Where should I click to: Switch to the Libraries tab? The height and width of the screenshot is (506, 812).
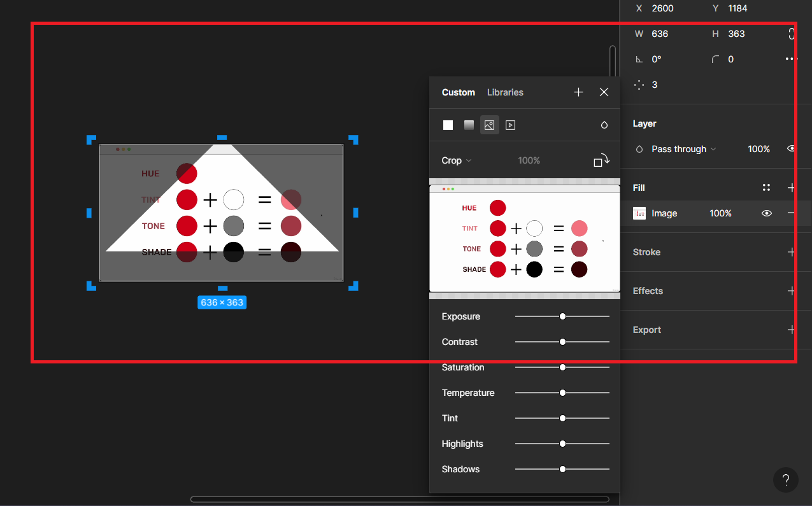tap(505, 92)
